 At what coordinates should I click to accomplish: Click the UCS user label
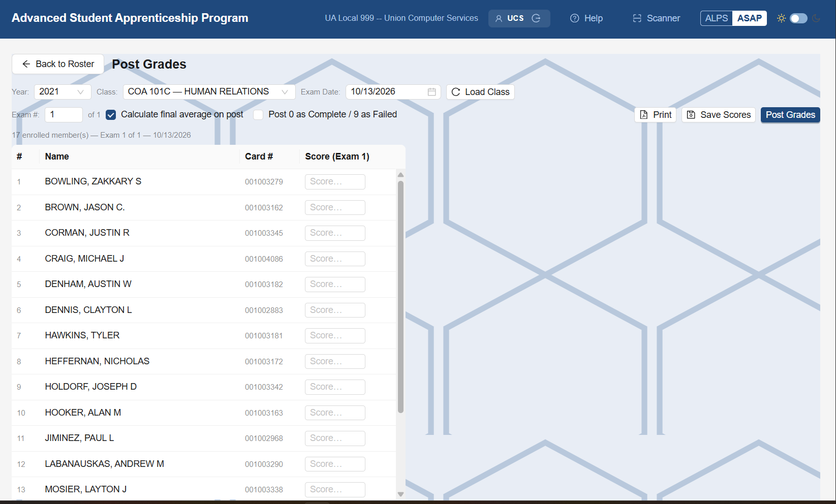[x=515, y=18]
